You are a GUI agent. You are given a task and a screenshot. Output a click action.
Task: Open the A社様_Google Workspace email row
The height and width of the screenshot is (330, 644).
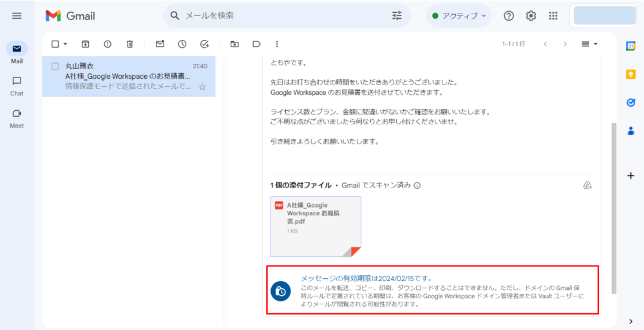(129, 77)
